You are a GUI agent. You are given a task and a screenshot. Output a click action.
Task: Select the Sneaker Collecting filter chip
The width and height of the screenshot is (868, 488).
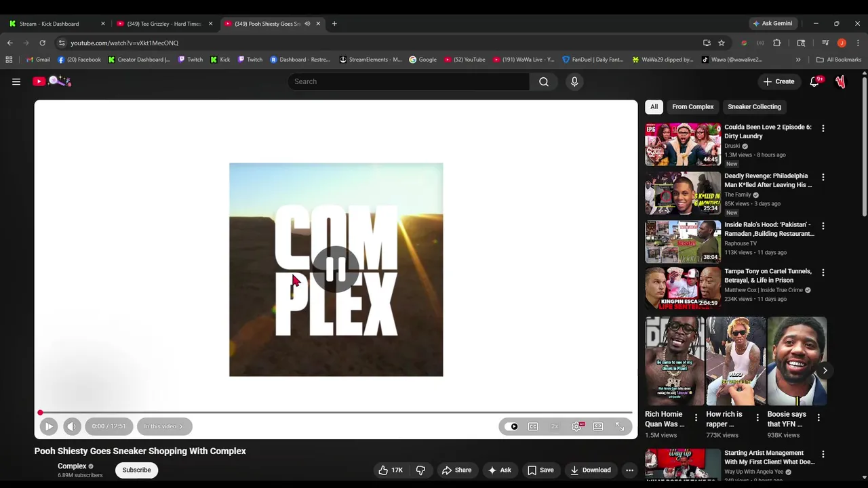(754, 106)
